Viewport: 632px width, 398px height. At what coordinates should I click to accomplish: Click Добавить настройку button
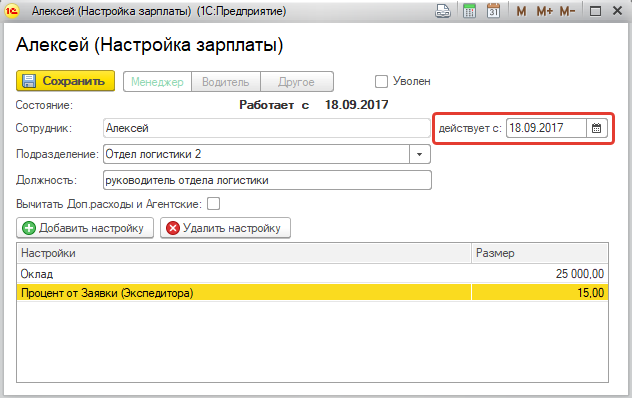coord(85,228)
